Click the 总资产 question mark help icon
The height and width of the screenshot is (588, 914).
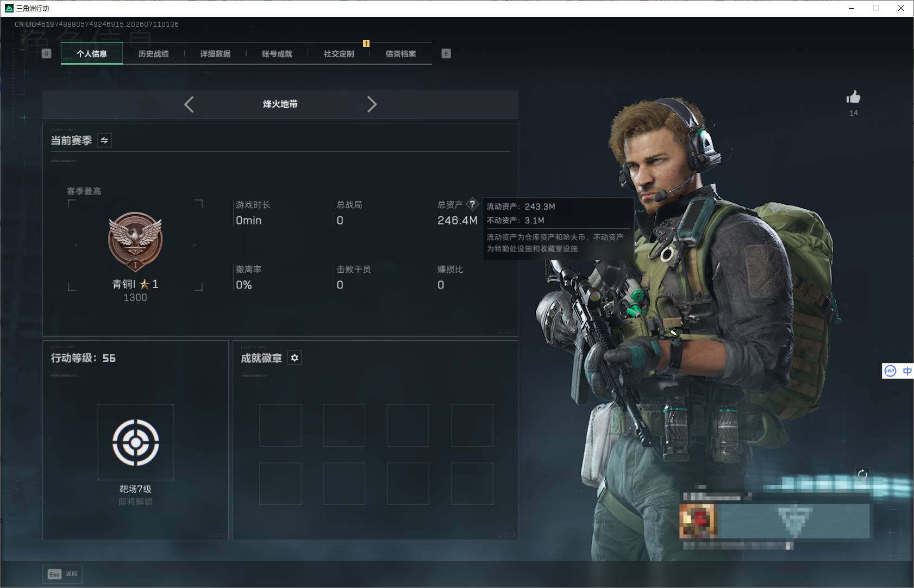(x=472, y=204)
